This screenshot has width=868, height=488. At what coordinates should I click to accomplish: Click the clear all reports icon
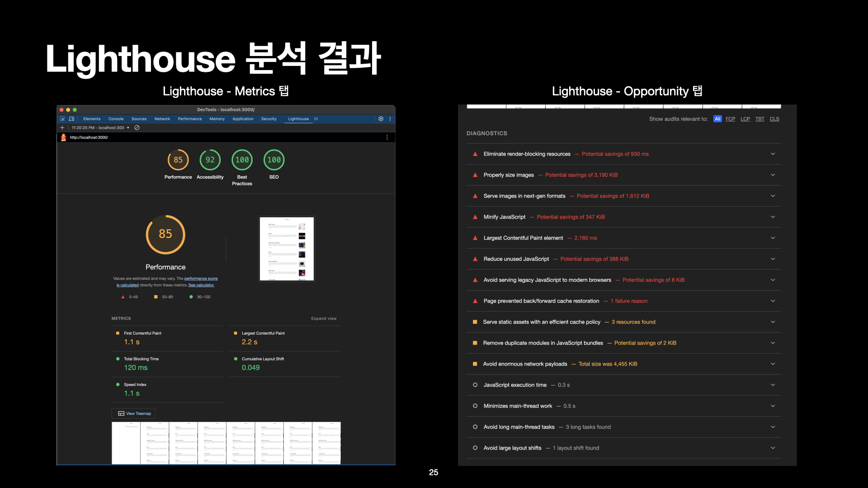click(x=137, y=128)
